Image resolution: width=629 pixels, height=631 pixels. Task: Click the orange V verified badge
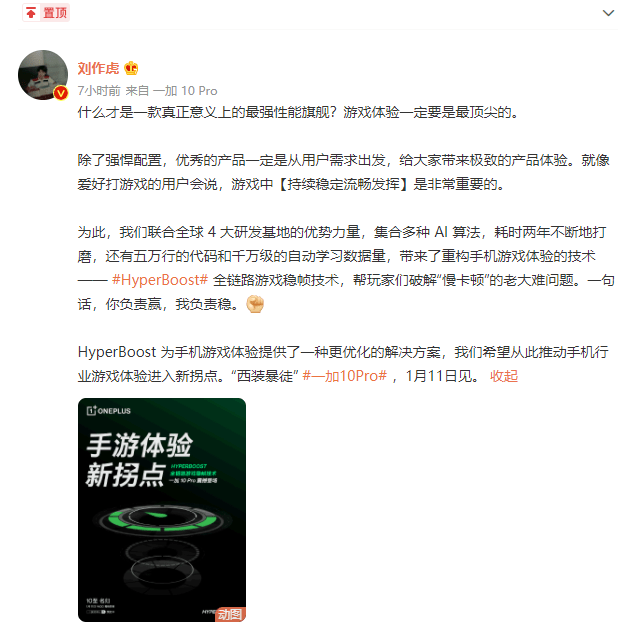pos(61,93)
